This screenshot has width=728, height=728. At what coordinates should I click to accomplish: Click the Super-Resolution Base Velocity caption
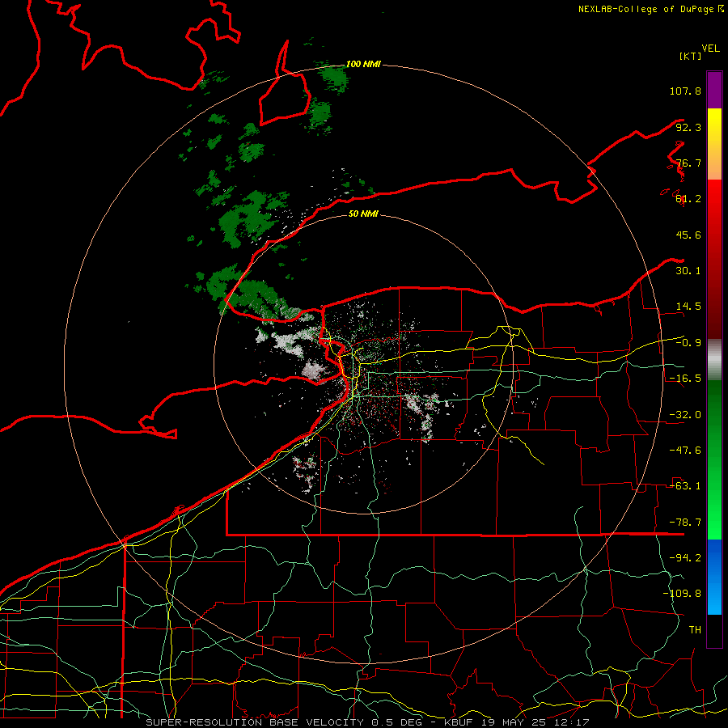coord(367,722)
